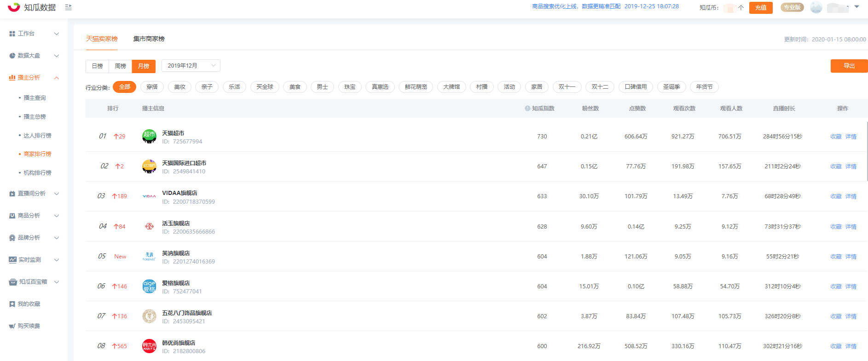Open 机构排行榜 submenu item

tap(37, 173)
